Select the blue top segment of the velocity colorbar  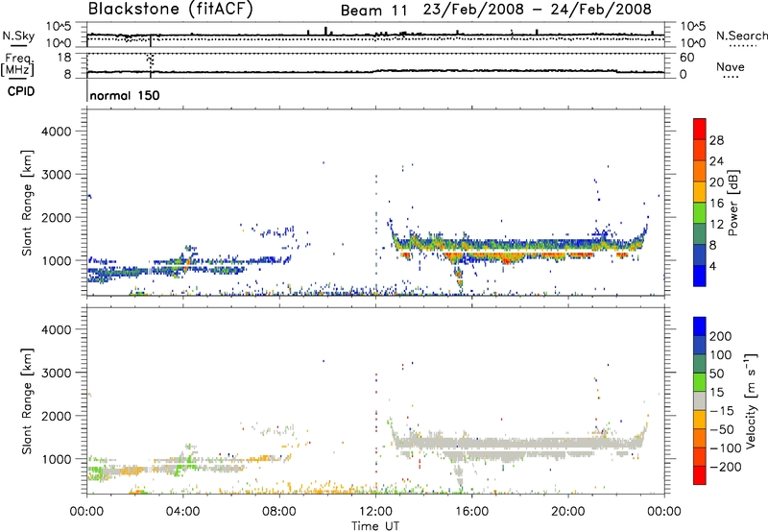[700, 326]
